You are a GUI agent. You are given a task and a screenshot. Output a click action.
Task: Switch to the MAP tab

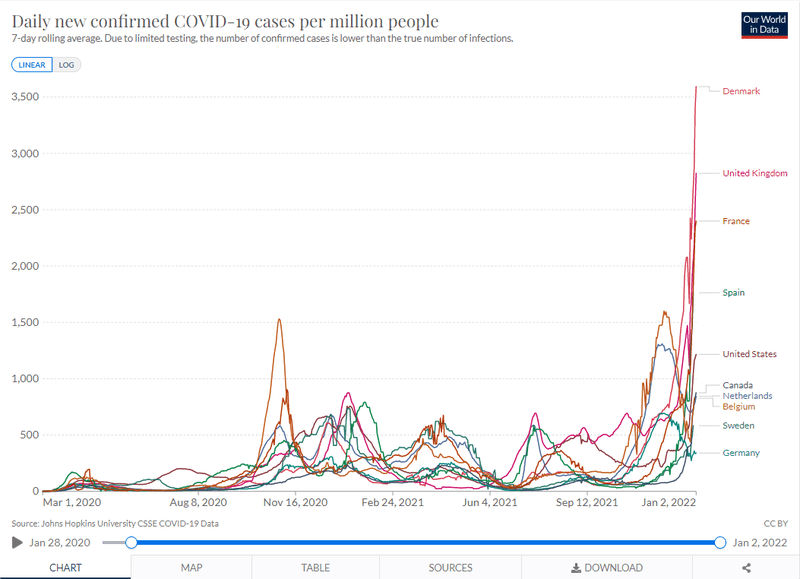pos(191,567)
